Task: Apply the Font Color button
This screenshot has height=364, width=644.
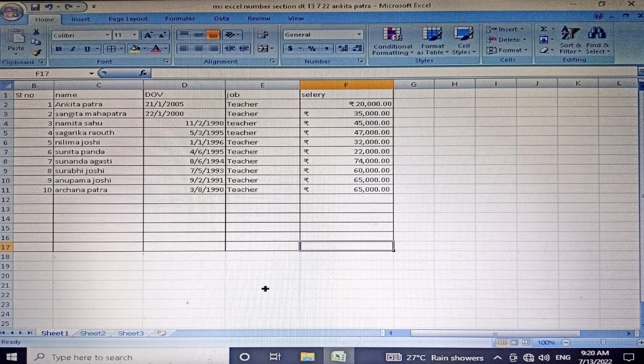Action: [x=156, y=49]
